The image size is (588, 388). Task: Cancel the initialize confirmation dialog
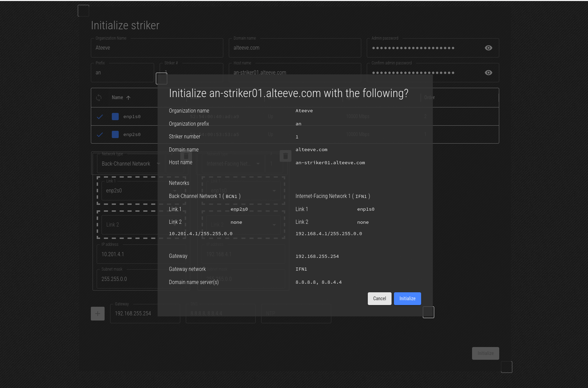click(379, 298)
